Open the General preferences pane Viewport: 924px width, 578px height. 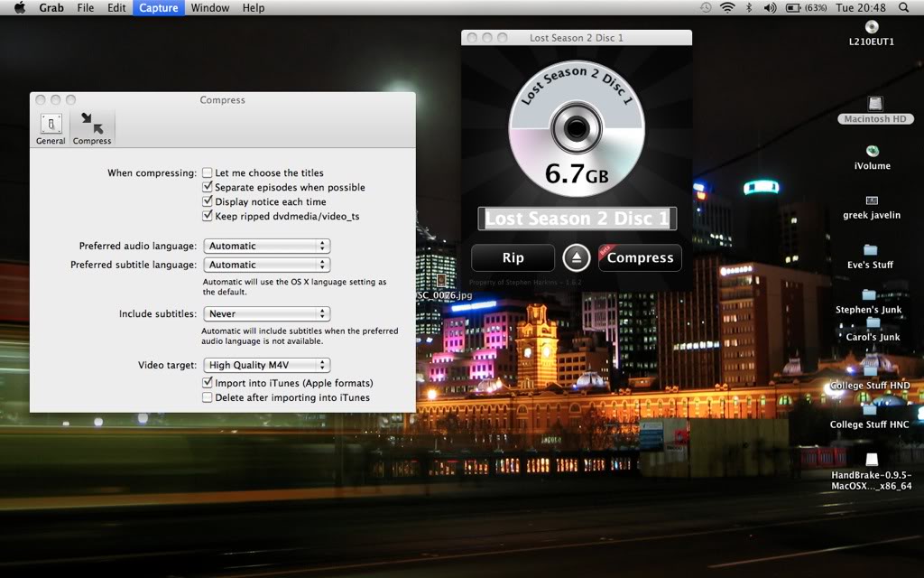point(51,128)
